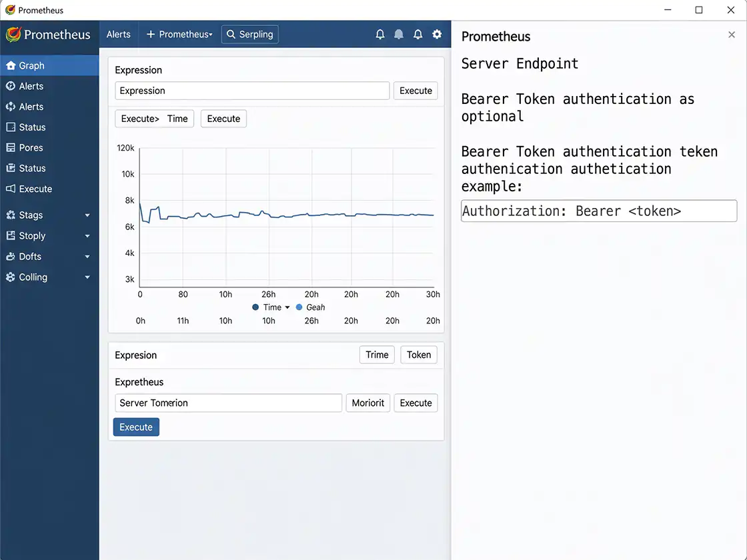Screen dimensions: 747x560
Task: Select Graph in the sidebar
Action: point(49,66)
